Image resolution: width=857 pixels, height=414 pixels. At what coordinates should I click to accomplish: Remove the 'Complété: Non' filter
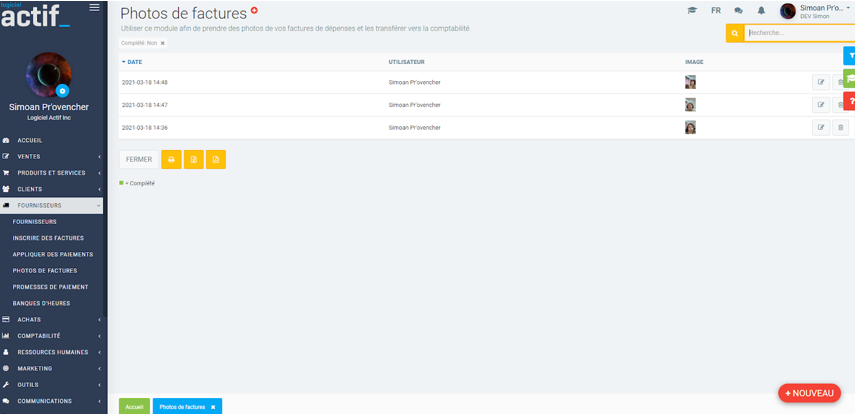163,43
